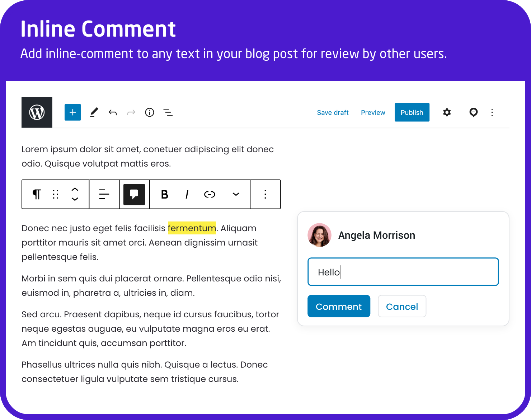Open the comments panel icon near settings
The height and width of the screenshot is (420, 531).
[473, 112]
